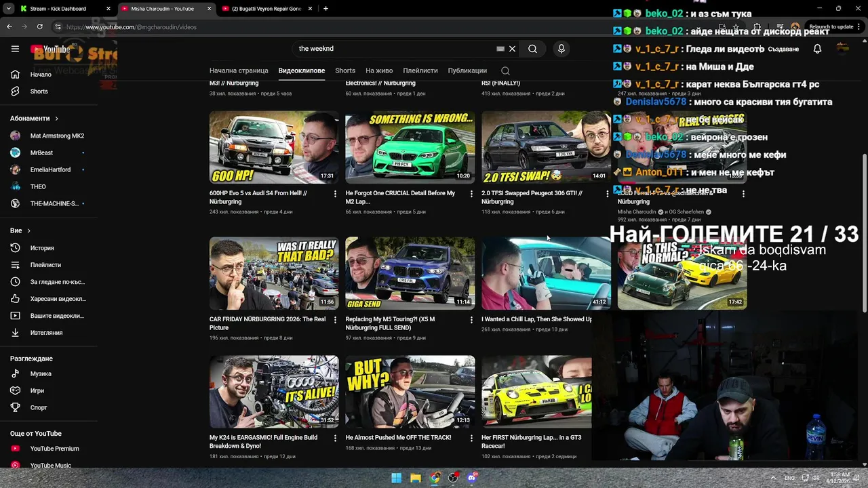Screen dimensions: 868x488
Task: Open File Explorer from taskbar
Action: tap(416, 478)
